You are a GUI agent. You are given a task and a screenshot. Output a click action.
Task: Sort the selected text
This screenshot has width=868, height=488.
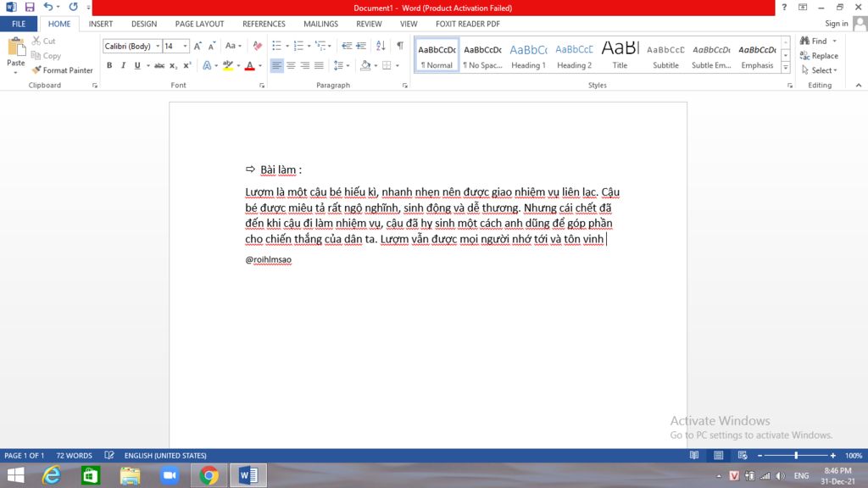pyautogui.click(x=381, y=46)
